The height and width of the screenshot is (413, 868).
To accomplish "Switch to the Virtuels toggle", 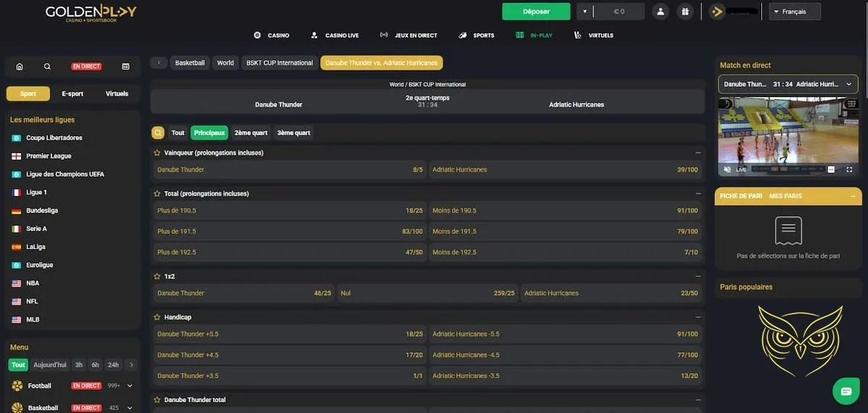I will pyautogui.click(x=117, y=94).
